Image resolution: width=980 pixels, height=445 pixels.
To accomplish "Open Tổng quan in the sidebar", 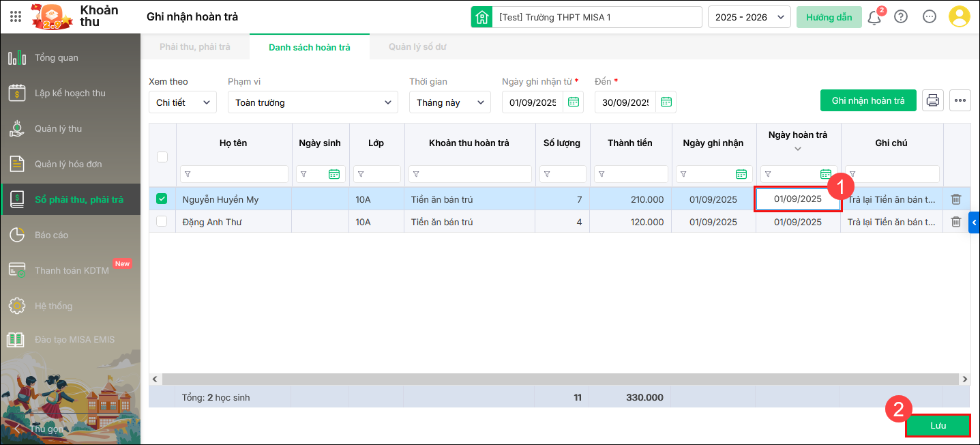I will (x=70, y=57).
